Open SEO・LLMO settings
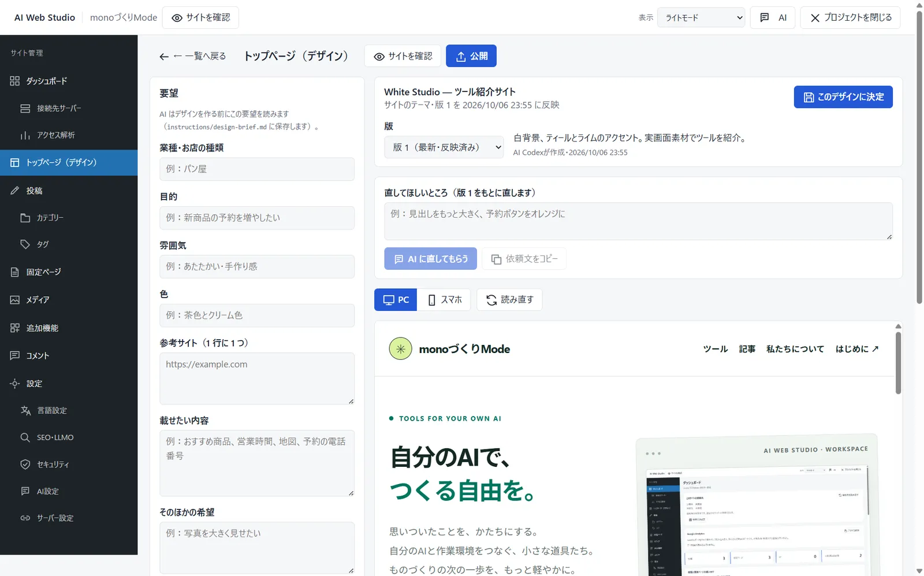Viewport: 924px width, 576px height. pyautogui.click(x=69, y=437)
